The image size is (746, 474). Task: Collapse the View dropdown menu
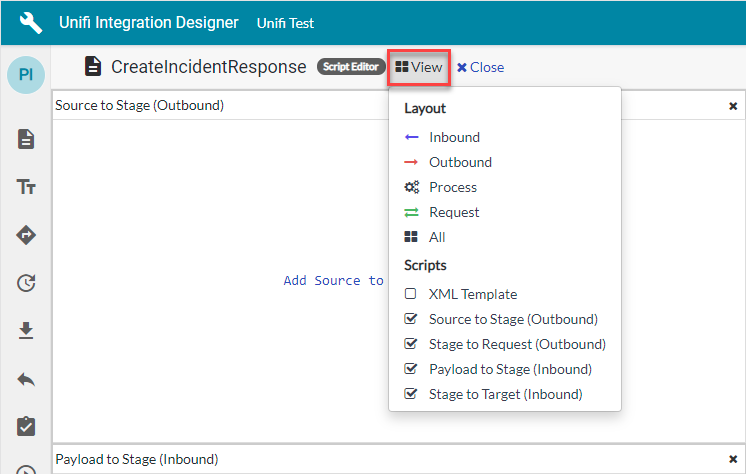[419, 67]
